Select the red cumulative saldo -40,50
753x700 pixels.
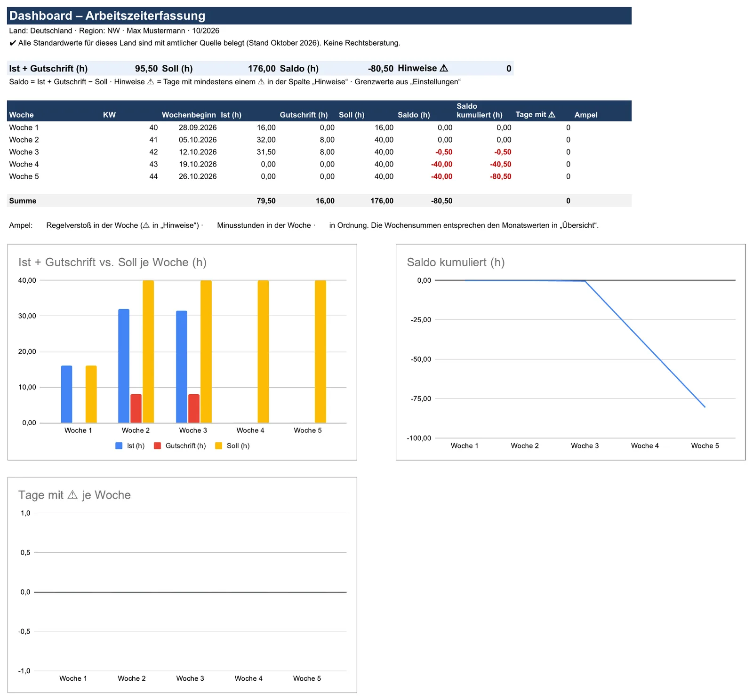click(500, 164)
